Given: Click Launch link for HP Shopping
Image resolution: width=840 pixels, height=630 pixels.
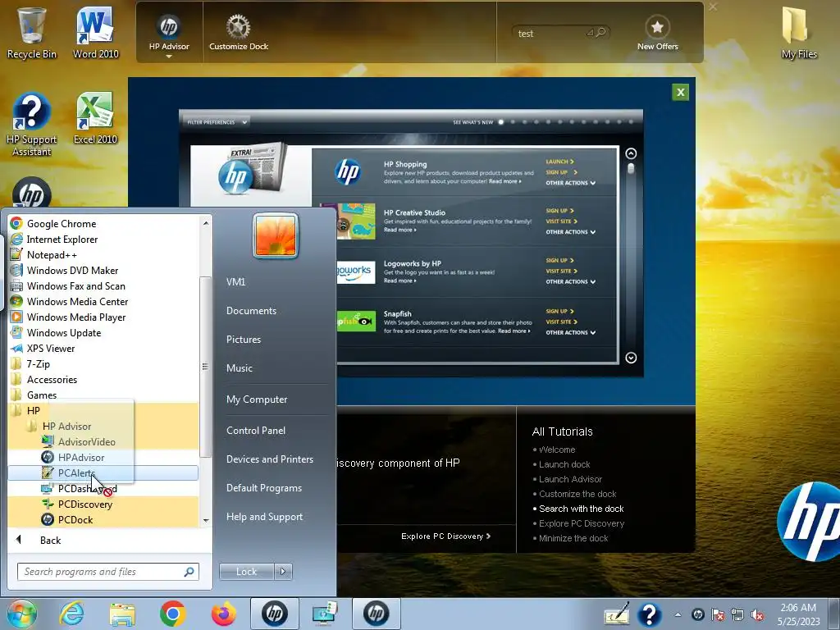Looking at the screenshot, I should tap(559, 162).
